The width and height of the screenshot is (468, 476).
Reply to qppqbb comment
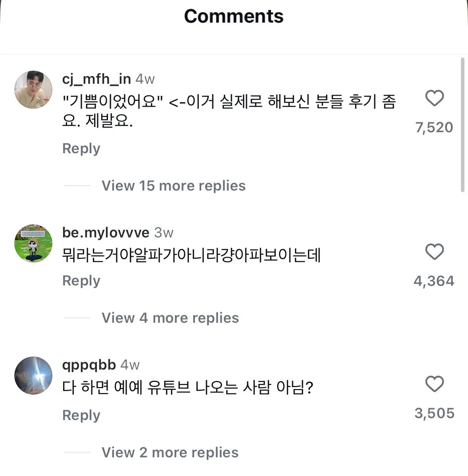[x=81, y=415]
